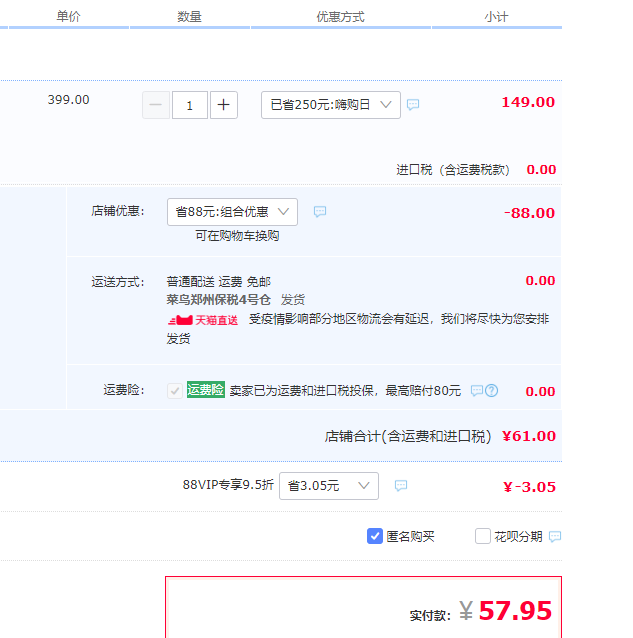Click the info icon next to 花呗分期
The image size is (633, 638).
555,537
